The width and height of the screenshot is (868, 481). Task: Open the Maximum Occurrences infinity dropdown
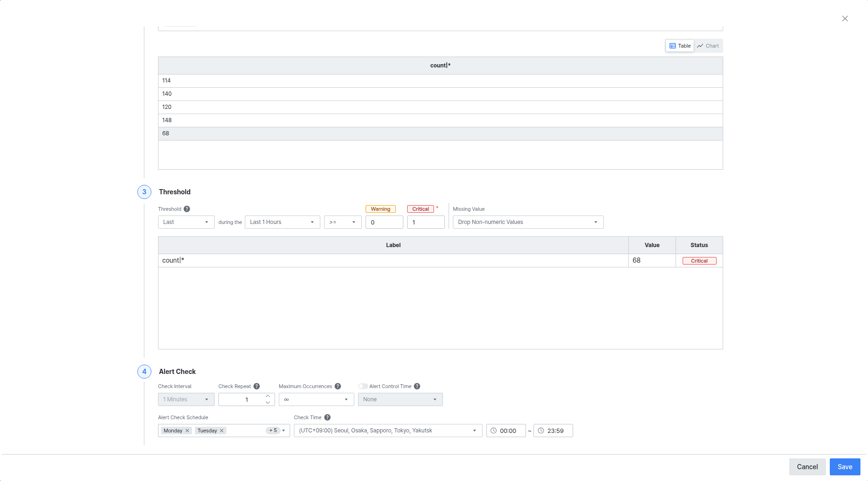tap(317, 399)
